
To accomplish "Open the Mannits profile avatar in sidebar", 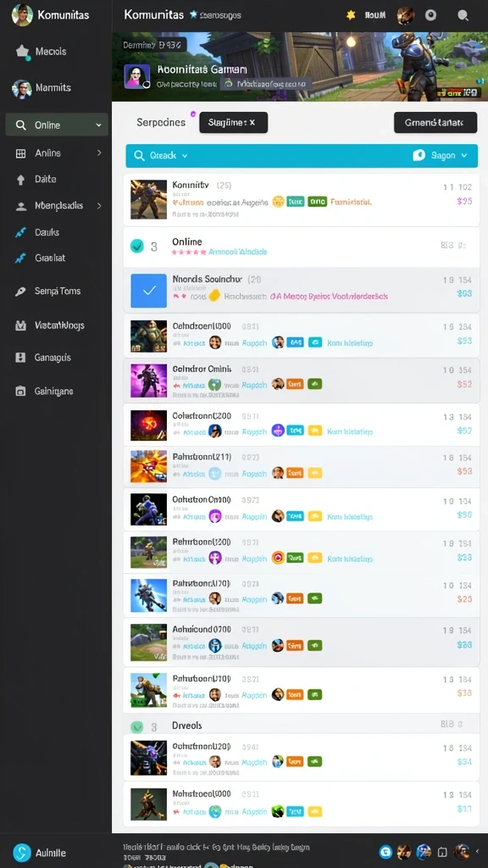I will click(21, 88).
